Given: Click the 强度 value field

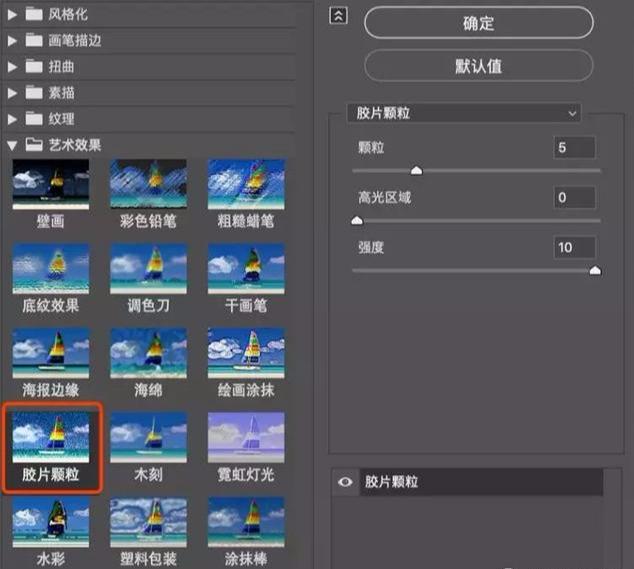Looking at the screenshot, I should pos(574,247).
